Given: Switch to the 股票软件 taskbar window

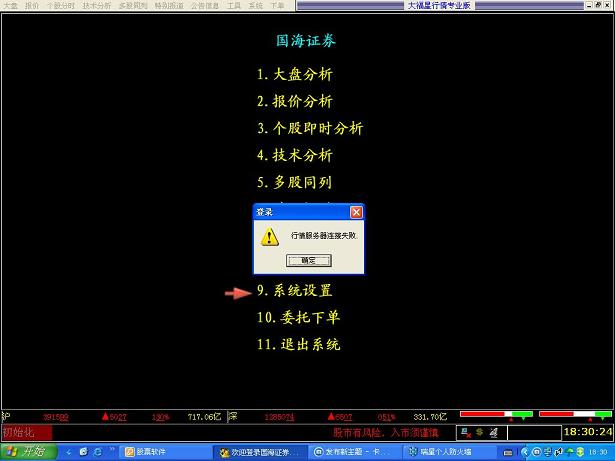Looking at the screenshot, I should coord(164,452).
